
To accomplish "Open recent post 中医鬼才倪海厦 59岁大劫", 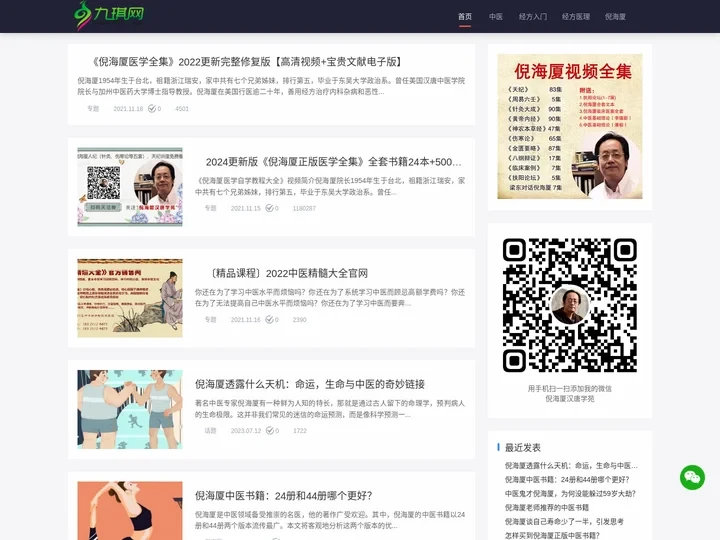I will coord(570,494).
